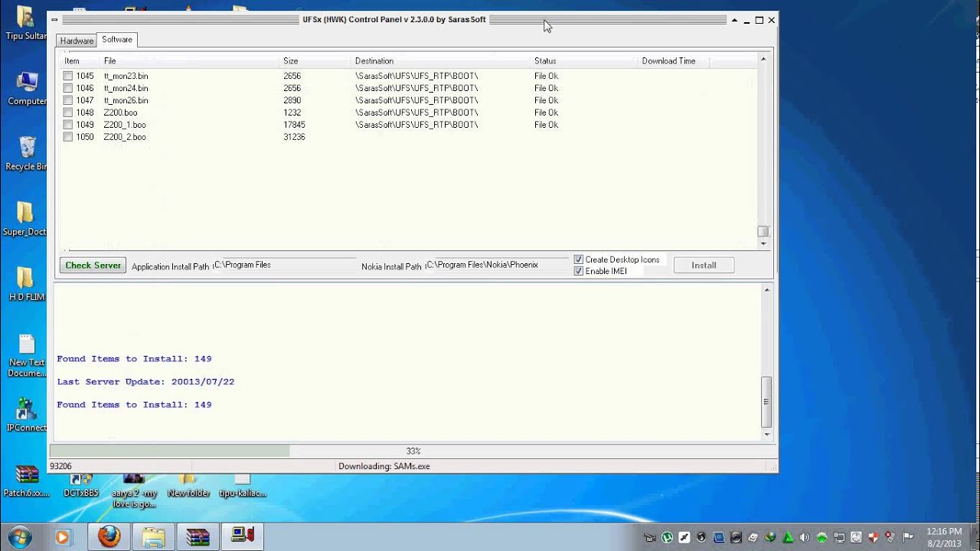Click the Check Server button
Image resolution: width=980 pixels, height=551 pixels.
[93, 266]
